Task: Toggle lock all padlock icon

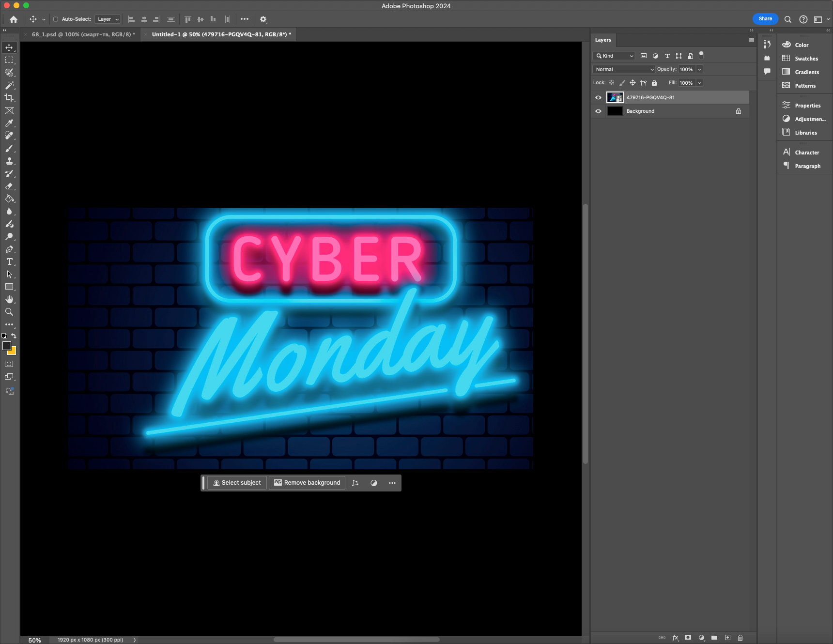Action: (x=654, y=83)
